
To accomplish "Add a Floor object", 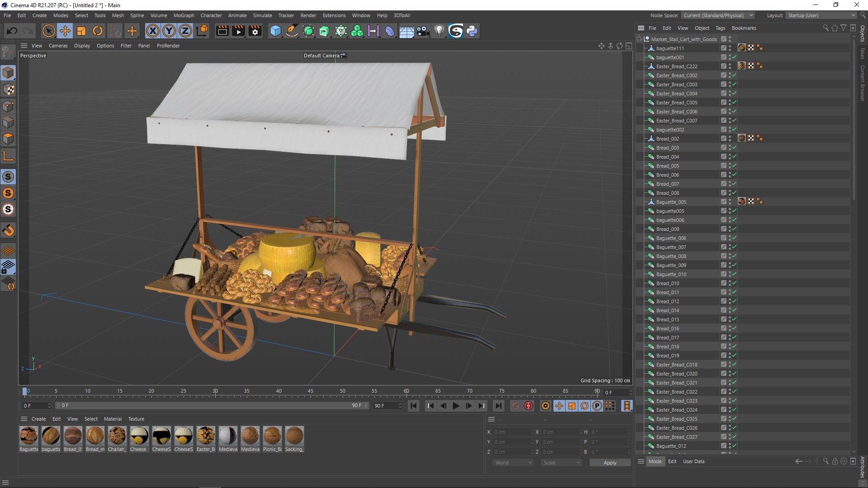I will click(406, 31).
